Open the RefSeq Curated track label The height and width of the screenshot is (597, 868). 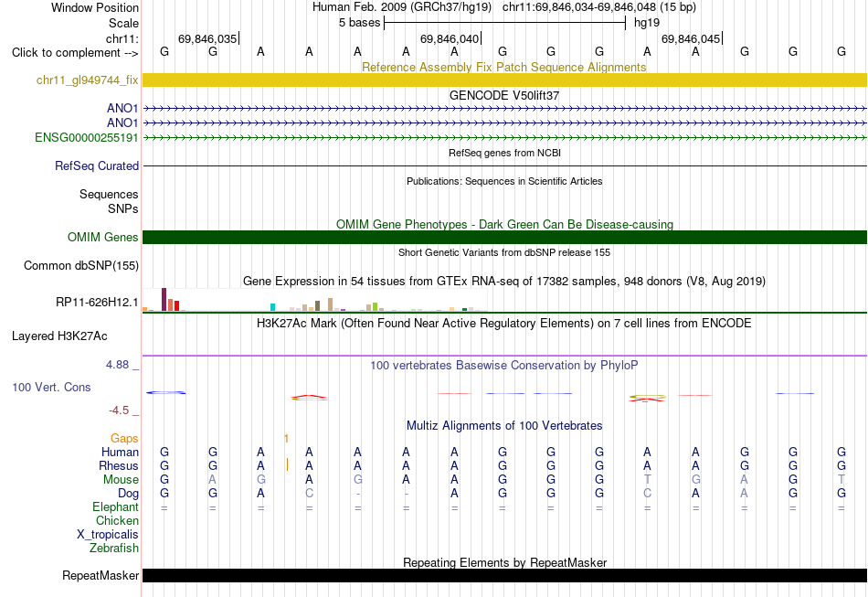coord(97,165)
